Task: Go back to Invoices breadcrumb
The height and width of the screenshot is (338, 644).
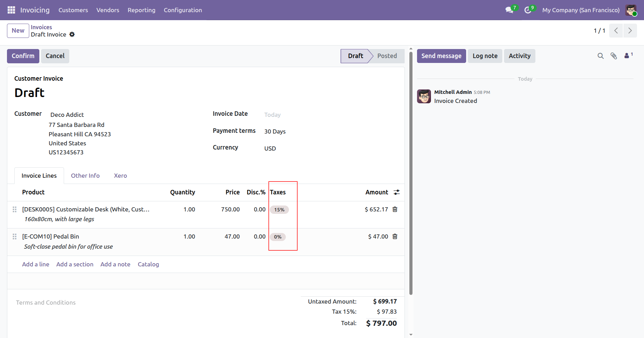Action: (x=41, y=27)
